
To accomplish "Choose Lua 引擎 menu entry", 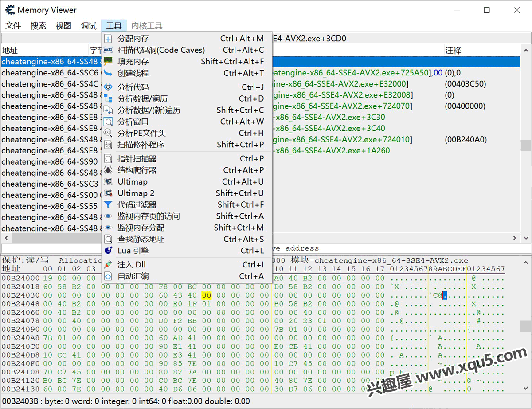I will (x=187, y=251).
